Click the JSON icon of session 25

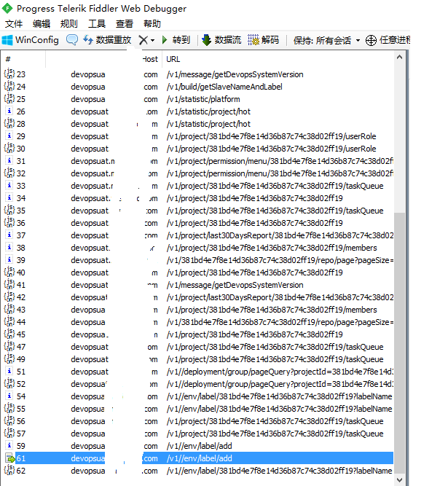click(9, 98)
